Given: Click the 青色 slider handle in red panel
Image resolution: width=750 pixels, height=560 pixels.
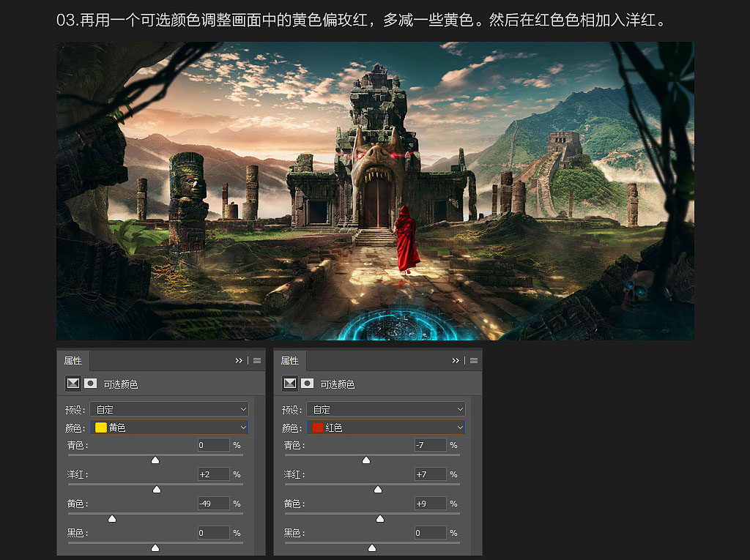Looking at the screenshot, I should click(366, 460).
